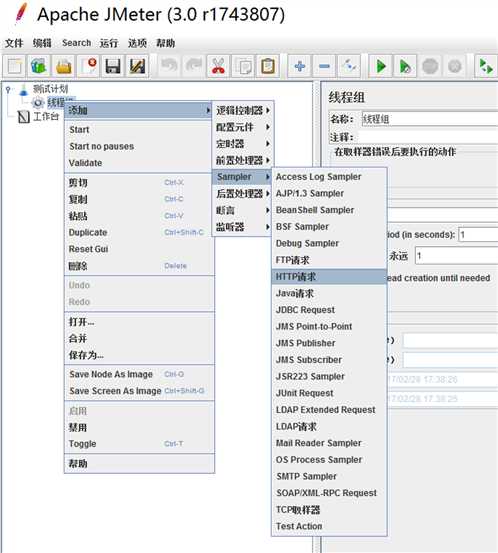Expand the 后置处理器 submenu
The width and height of the screenshot is (498, 553).
242,193
